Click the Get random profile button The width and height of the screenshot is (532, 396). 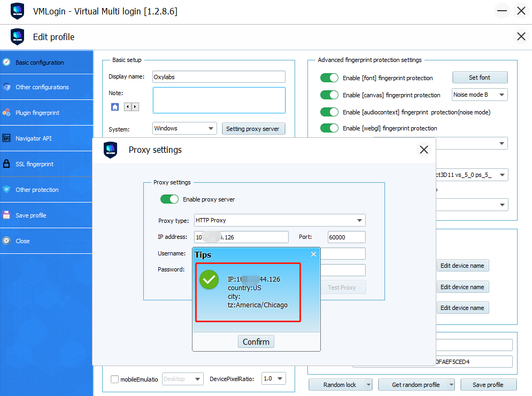[416, 385]
